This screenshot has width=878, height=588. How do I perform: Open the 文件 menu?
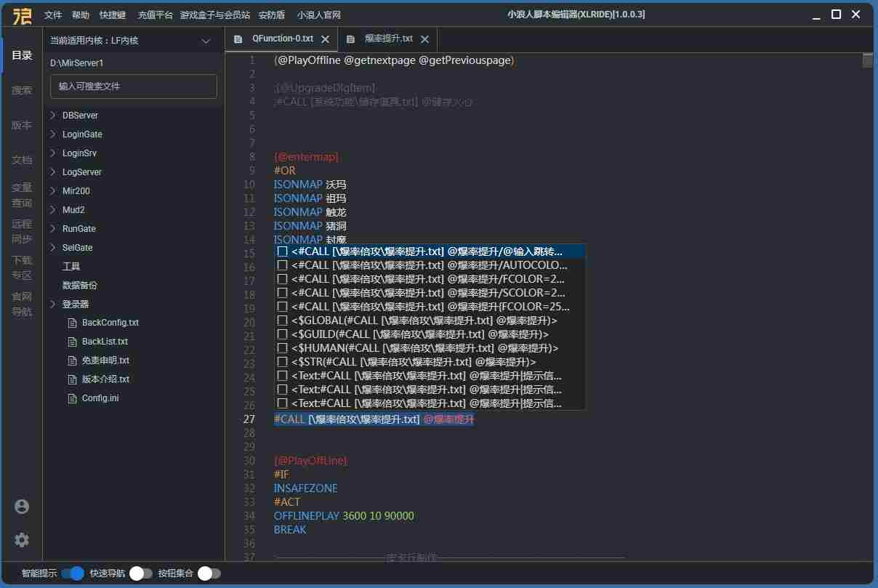[x=53, y=15]
